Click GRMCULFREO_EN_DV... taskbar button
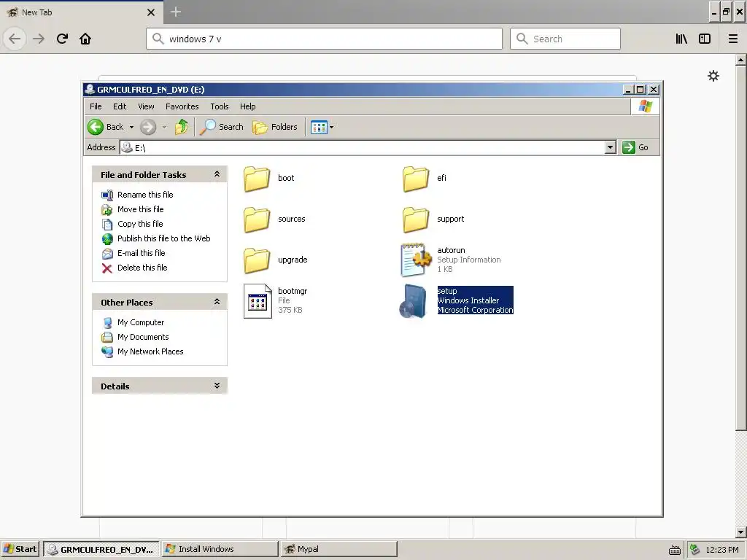Screen dimensions: 747x560 [101, 549]
